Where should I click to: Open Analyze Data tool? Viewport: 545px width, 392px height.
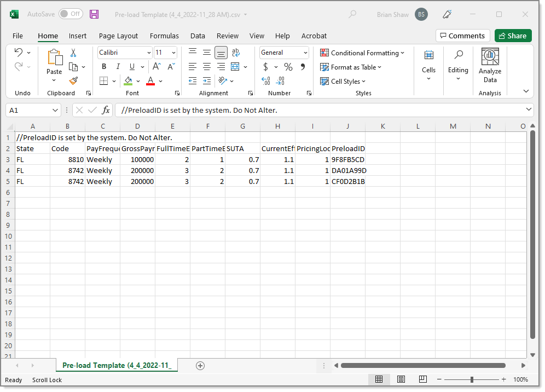coord(490,66)
